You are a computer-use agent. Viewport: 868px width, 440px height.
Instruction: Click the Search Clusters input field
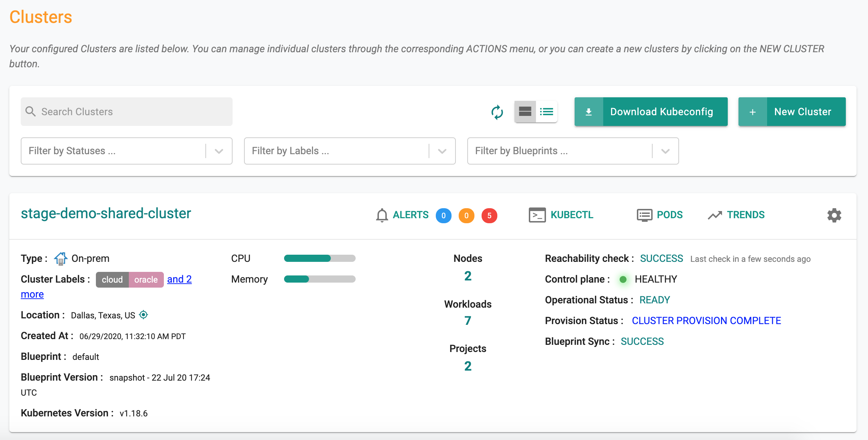[x=126, y=111]
